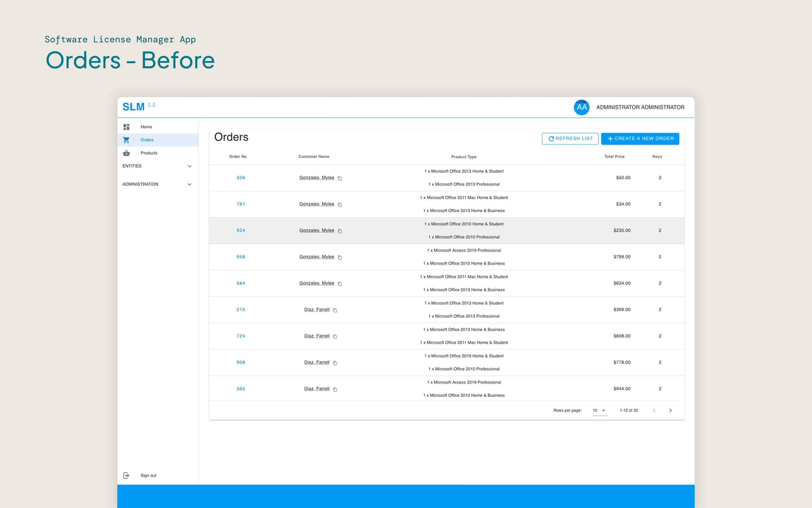The width and height of the screenshot is (812, 508).
Task: Click Diaz, Farrell in order 215 row
Action: coord(317,309)
